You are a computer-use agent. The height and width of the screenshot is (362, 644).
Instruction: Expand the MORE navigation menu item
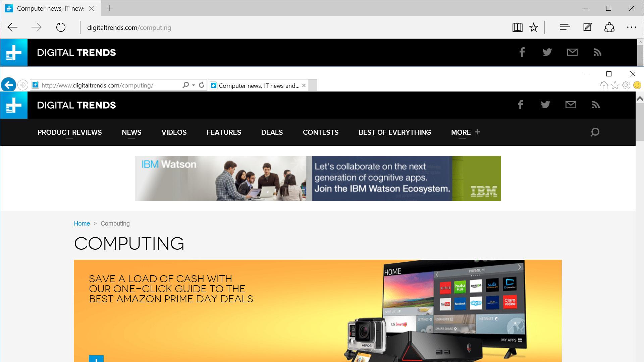466,132
